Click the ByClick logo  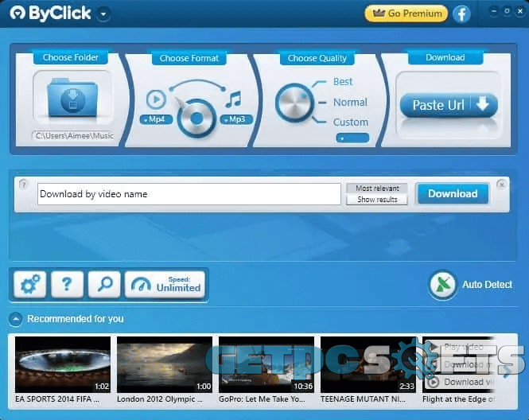coord(50,14)
